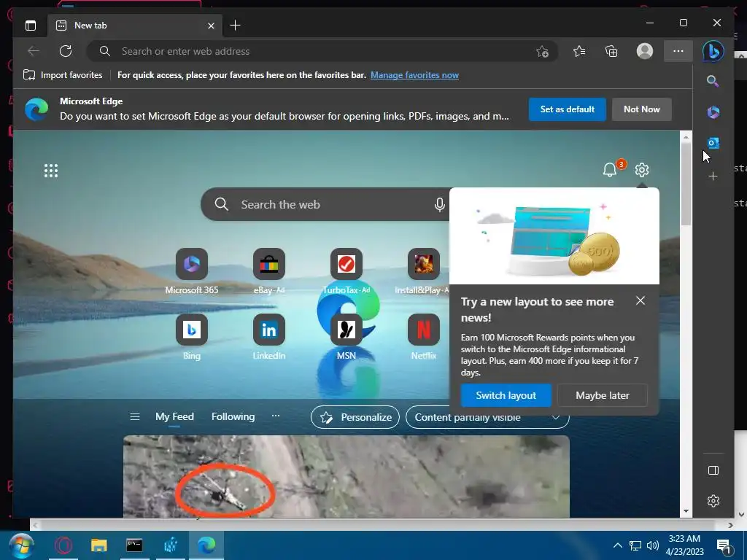Click Import favorites

63,75
